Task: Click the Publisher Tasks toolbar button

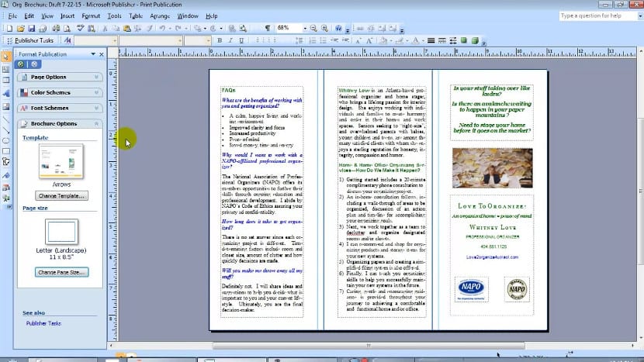Action: 31,40
